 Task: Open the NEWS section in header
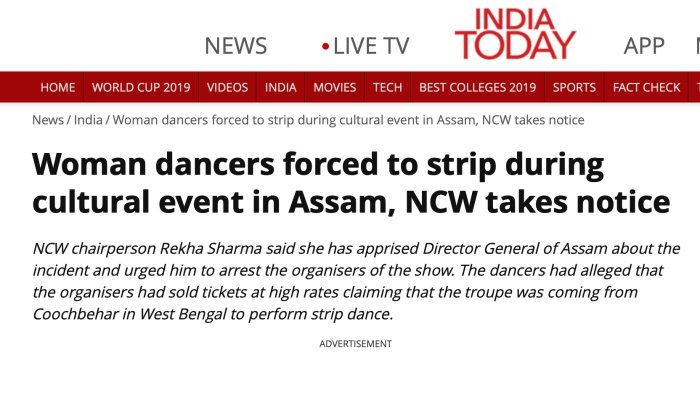tap(235, 46)
